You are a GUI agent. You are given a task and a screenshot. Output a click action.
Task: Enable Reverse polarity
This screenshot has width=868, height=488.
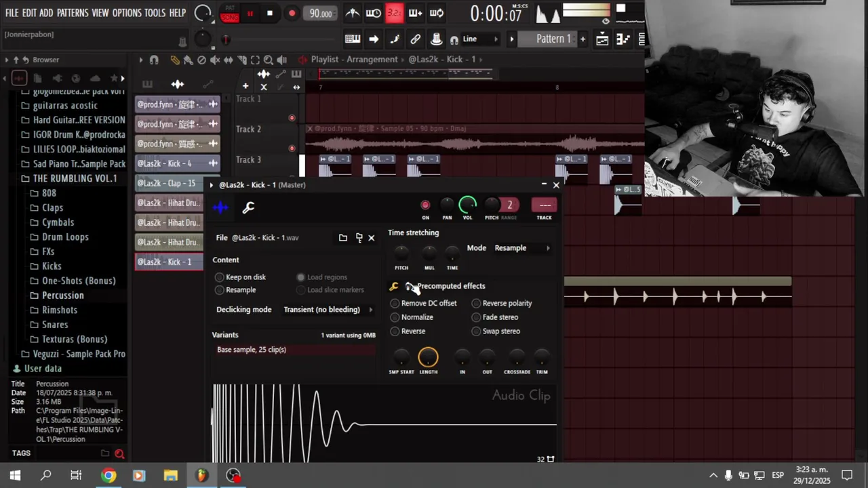pyautogui.click(x=502, y=303)
